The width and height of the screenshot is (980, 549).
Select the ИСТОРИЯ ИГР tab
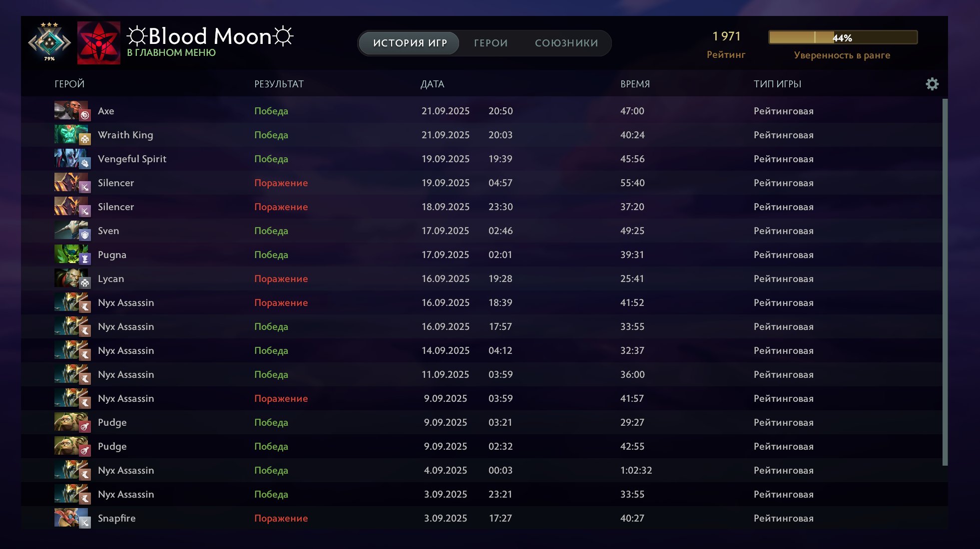tap(410, 43)
